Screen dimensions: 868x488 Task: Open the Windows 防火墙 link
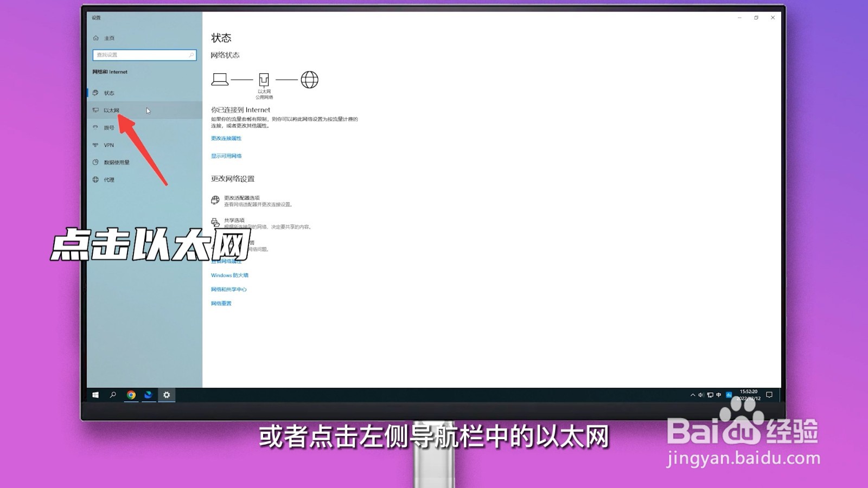pos(229,275)
